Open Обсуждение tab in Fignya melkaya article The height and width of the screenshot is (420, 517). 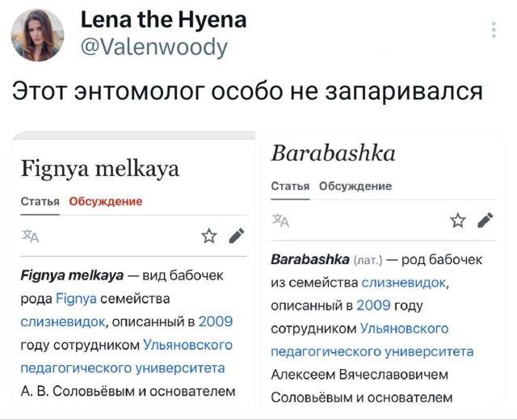[x=106, y=201]
